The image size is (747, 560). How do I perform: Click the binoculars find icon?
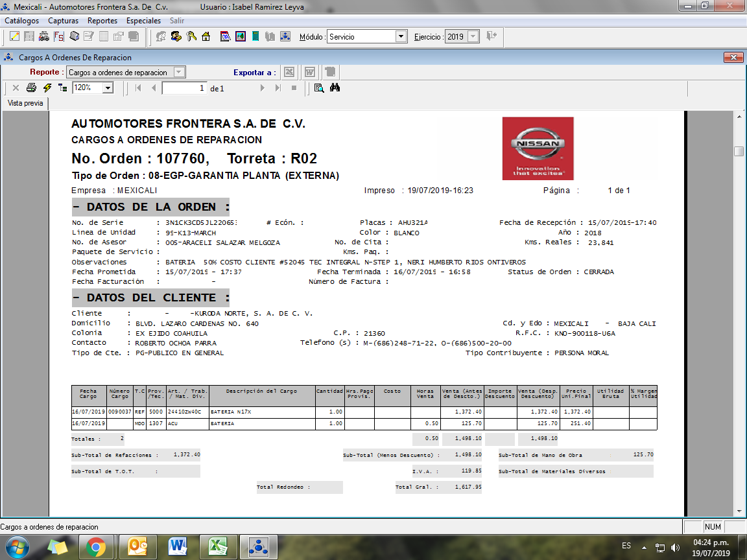point(335,87)
